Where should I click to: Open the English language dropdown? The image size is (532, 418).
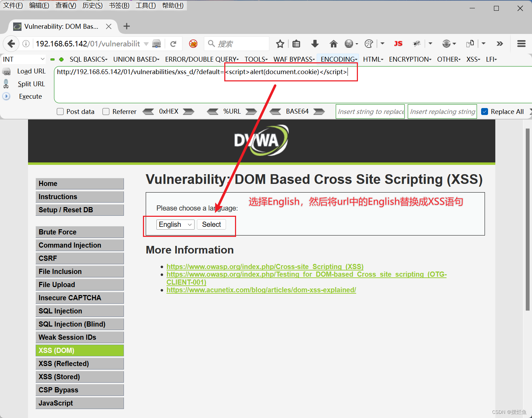coord(175,224)
